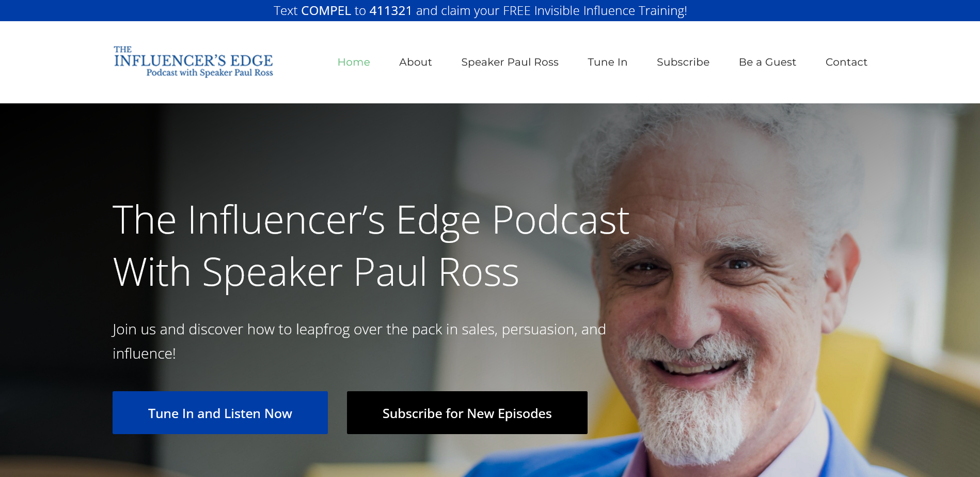The image size is (980, 477).
Task: Click Subscribe for New Episodes button
Action: pyautogui.click(x=467, y=412)
